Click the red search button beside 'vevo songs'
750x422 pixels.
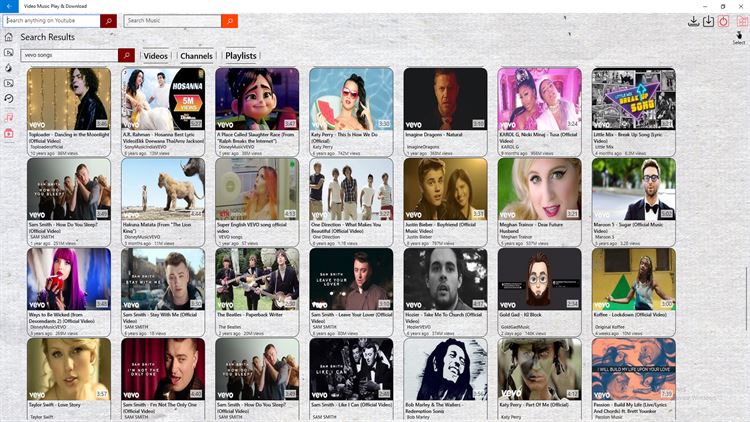click(x=126, y=56)
